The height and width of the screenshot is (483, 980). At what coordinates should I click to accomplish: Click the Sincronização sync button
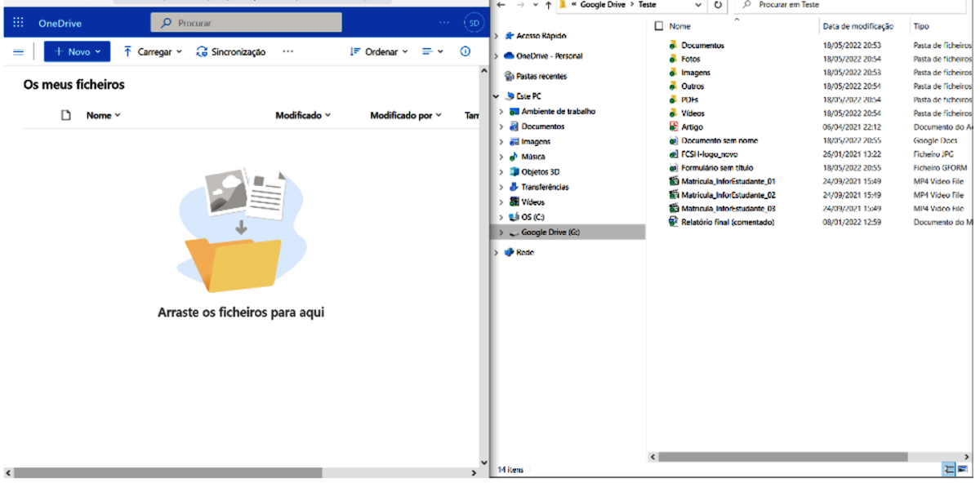click(231, 52)
